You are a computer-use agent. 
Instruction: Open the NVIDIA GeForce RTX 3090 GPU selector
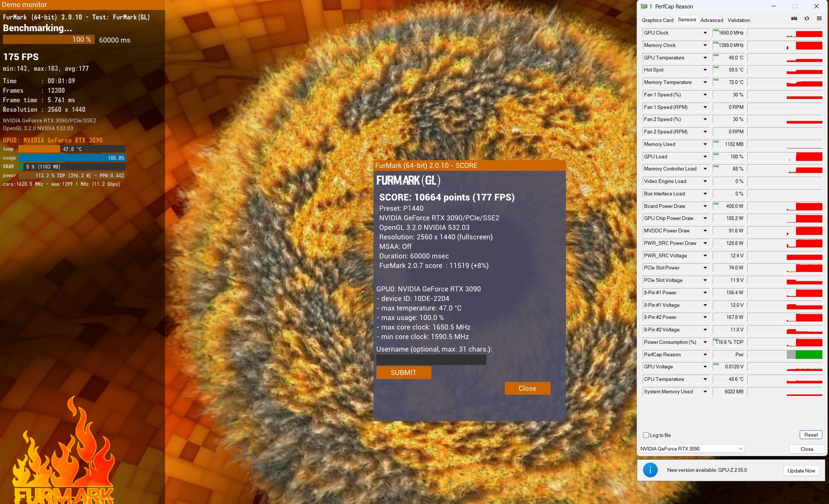click(x=692, y=449)
